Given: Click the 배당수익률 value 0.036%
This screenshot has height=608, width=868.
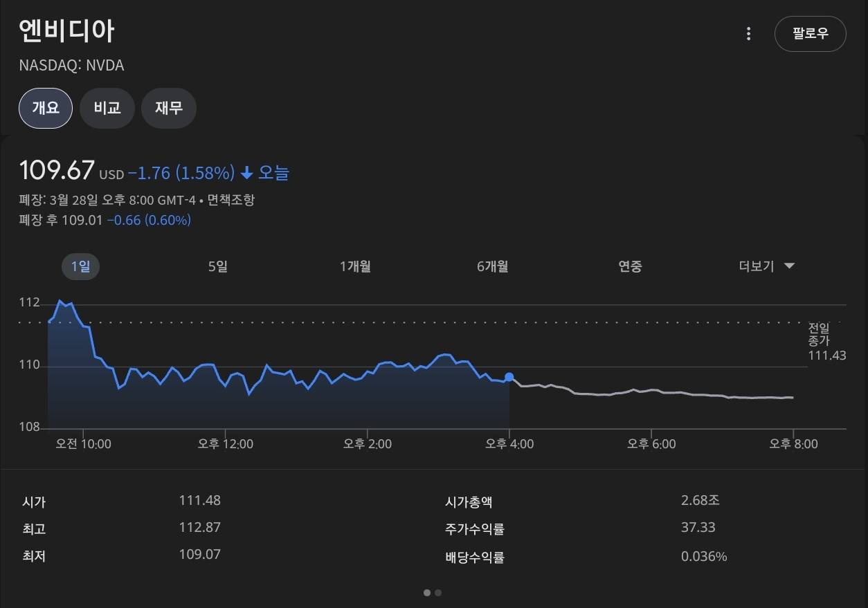Looking at the screenshot, I should tap(704, 557).
